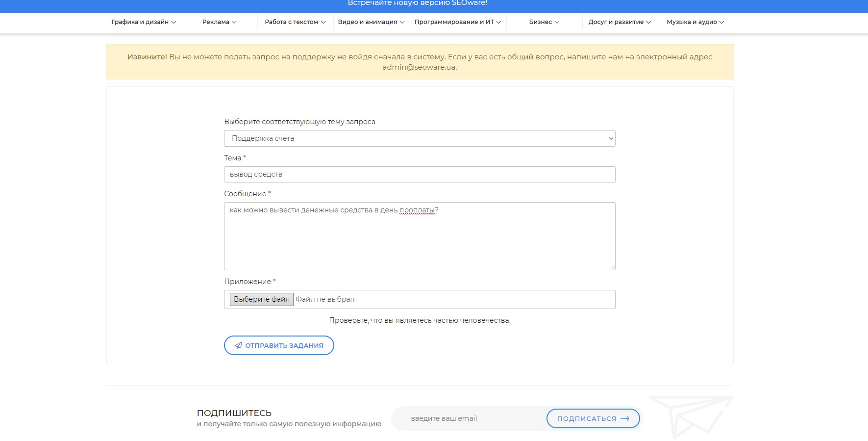Screen dimensions: 868x441
Task: Open Видео и анимация menu
Action: pyautogui.click(x=371, y=22)
